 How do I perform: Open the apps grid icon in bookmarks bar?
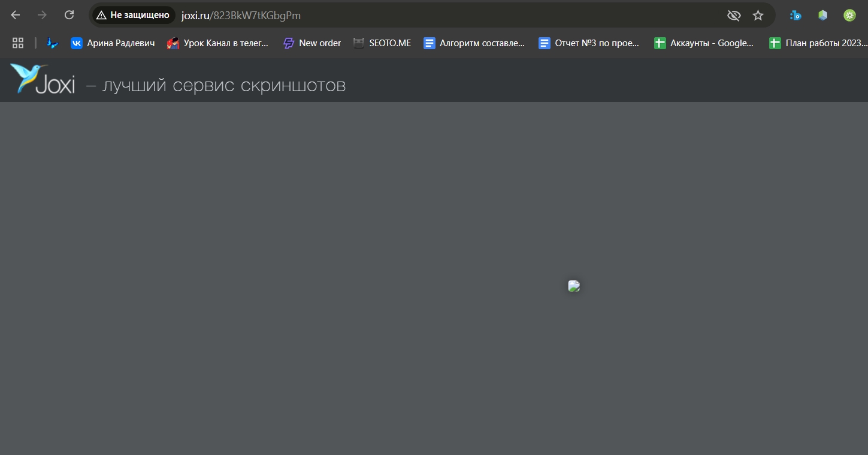point(18,43)
